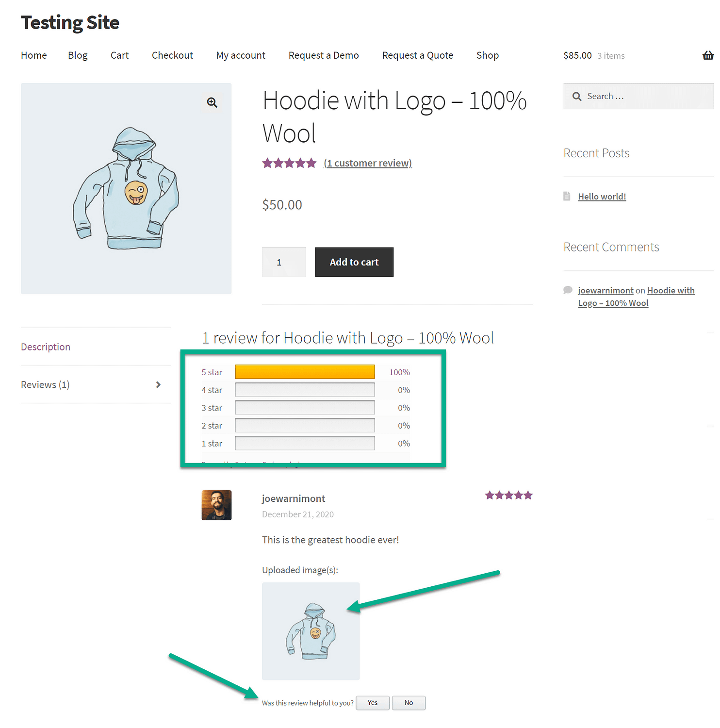Open the uploaded hoodie review image
Viewport: 720px width, 728px height.
311,631
